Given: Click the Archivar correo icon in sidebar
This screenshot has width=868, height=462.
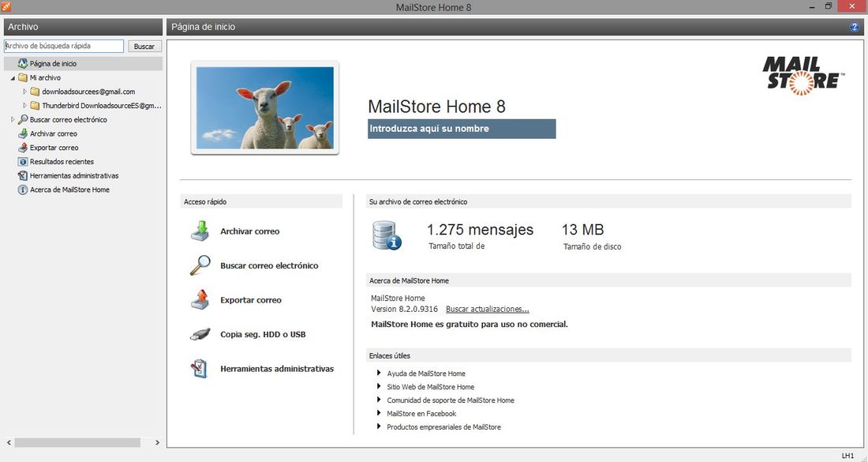Looking at the screenshot, I should [x=23, y=133].
